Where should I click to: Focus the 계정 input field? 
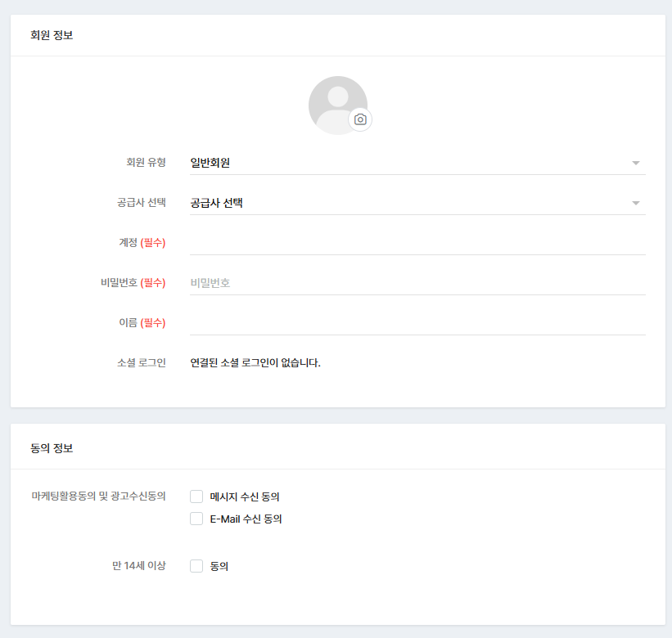[417, 243]
